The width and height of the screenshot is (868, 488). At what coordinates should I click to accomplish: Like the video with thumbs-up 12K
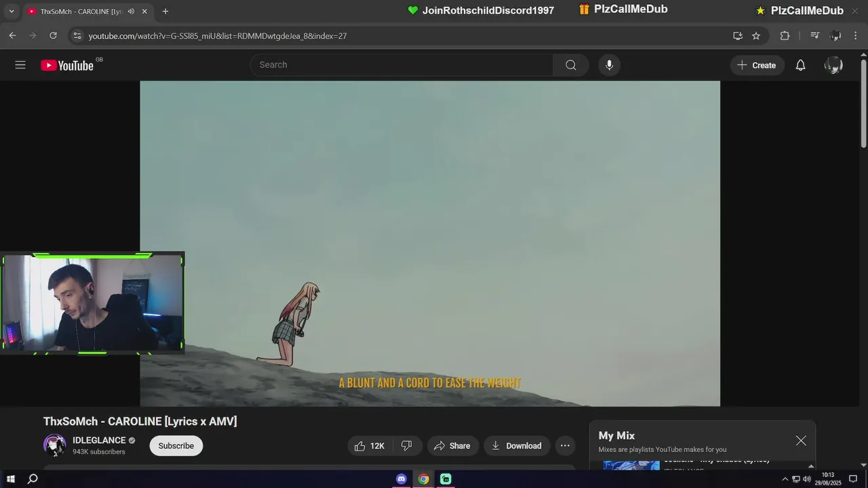(x=370, y=445)
